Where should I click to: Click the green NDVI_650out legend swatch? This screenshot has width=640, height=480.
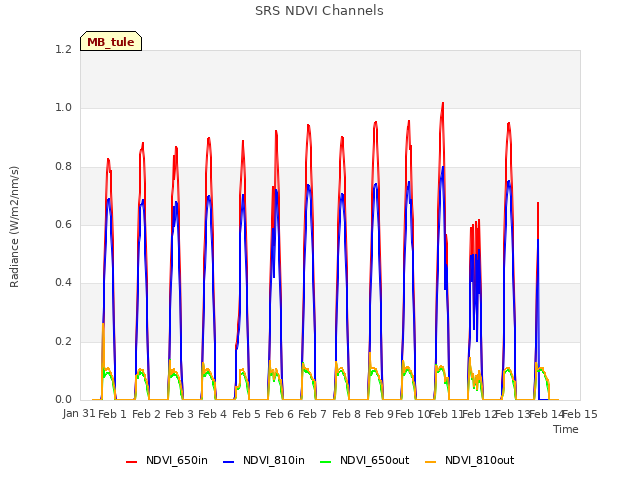326,462
